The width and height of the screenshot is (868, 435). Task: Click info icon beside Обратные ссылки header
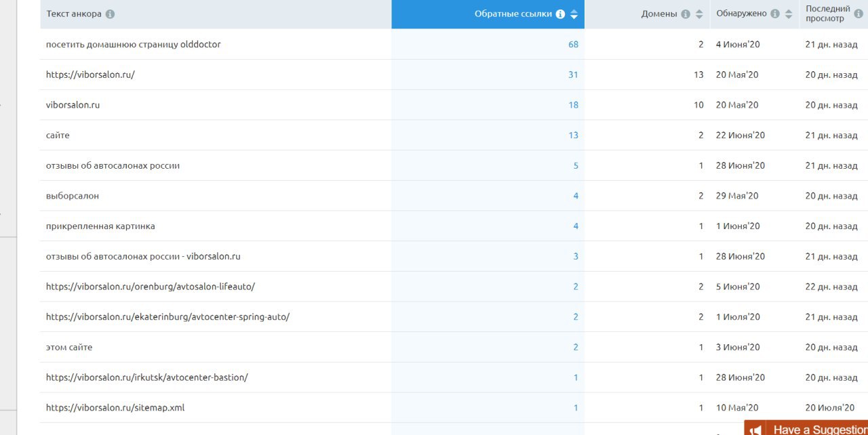pos(560,14)
